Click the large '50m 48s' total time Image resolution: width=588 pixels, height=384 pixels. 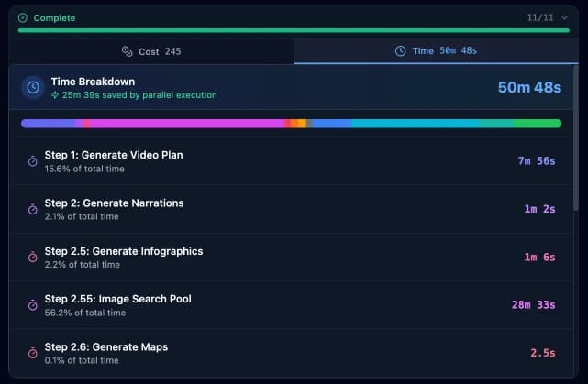tap(529, 87)
